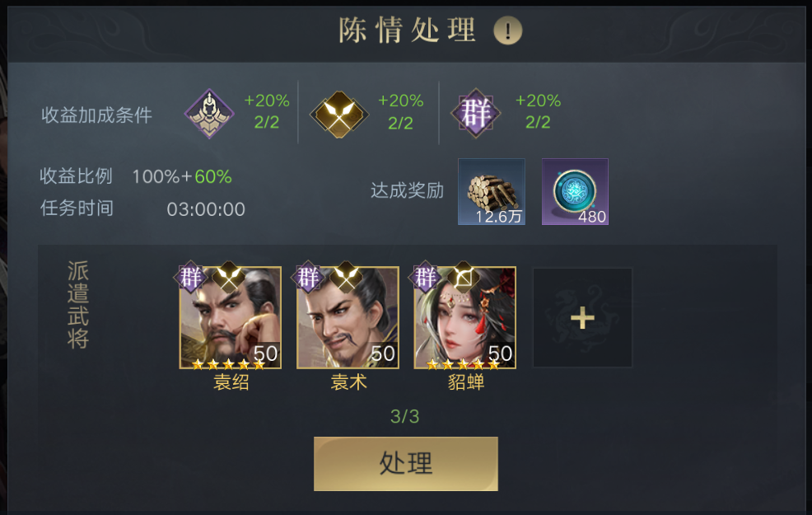Click the exclamation info icon beside 陈情处理
Image resolution: width=812 pixels, height=515 pixels.
(x=507, y=30)
